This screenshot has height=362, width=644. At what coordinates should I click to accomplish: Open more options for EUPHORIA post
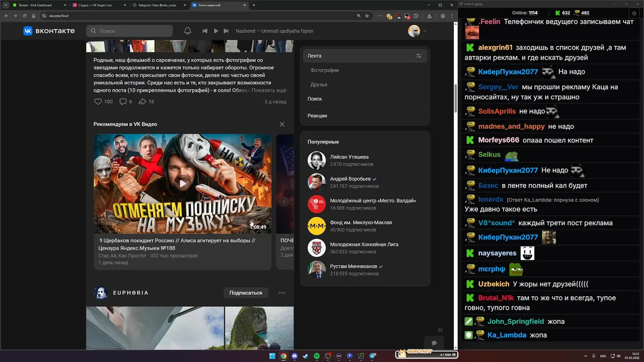282,293
